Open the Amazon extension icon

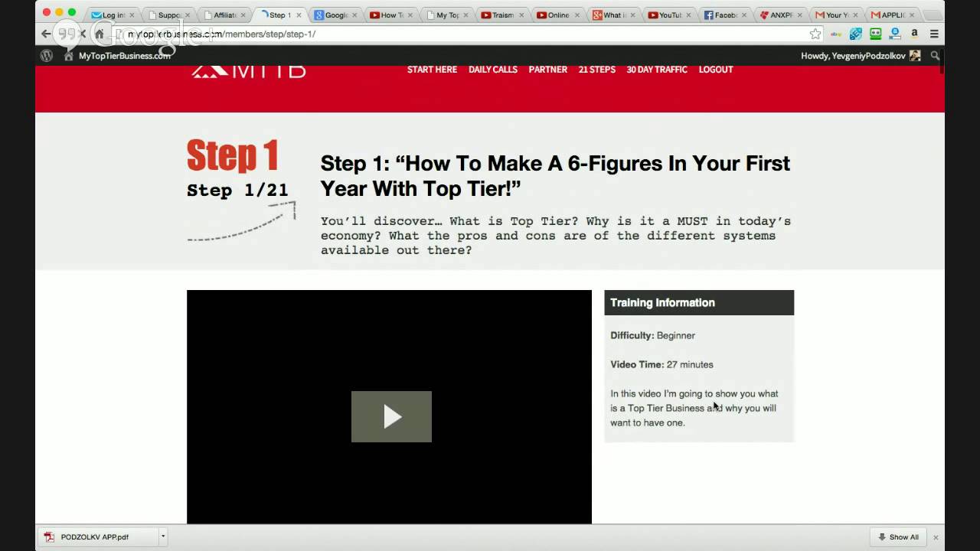(x=914, y=34)
